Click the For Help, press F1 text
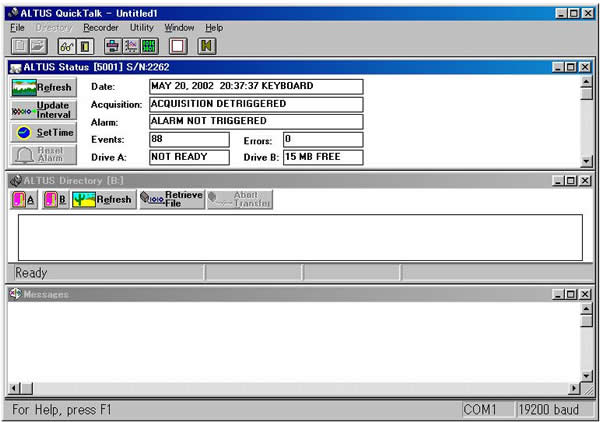600x422 pixels. click(x=62, y=410)
